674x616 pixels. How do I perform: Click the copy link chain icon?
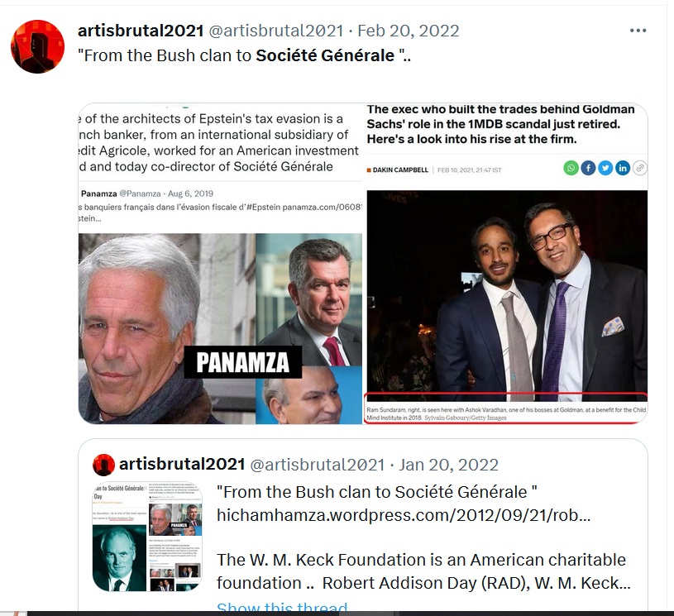click(x=639, y=168)
